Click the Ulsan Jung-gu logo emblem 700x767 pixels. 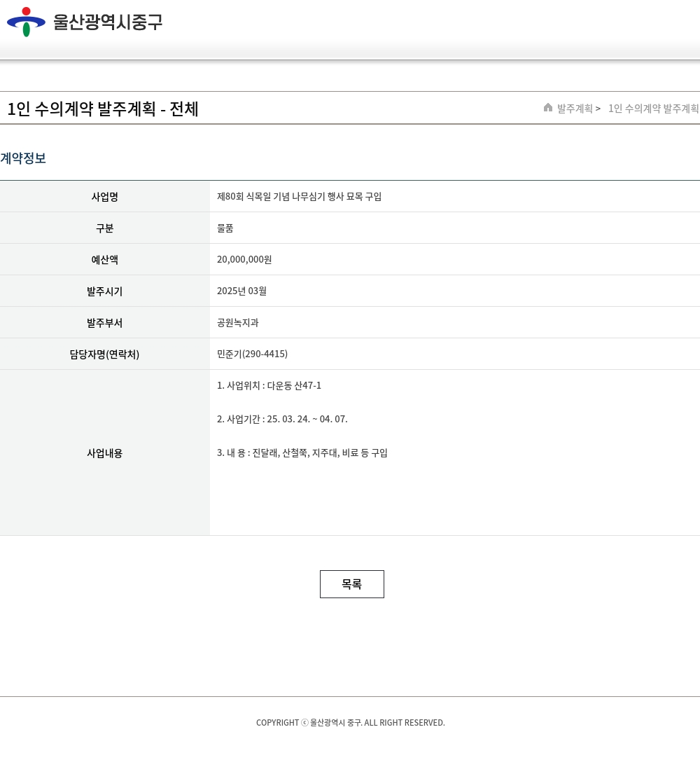tap(26, 22)
